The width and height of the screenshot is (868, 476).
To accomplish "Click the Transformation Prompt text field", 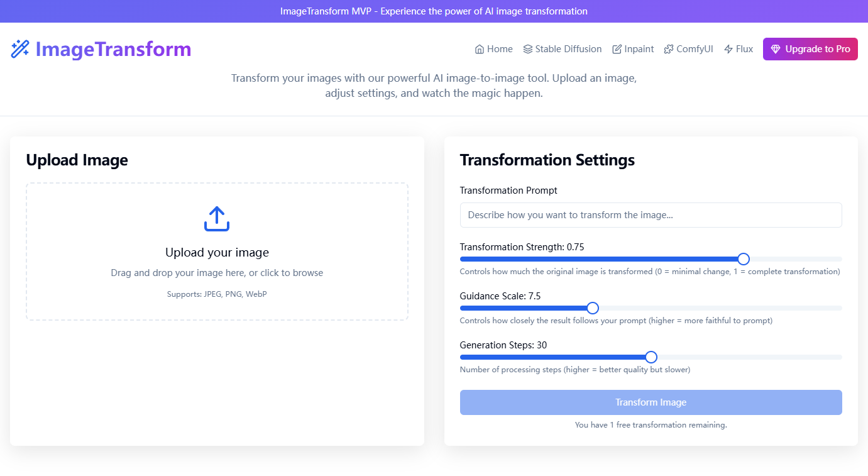I will pyautogui.click(x=651, y=215).
